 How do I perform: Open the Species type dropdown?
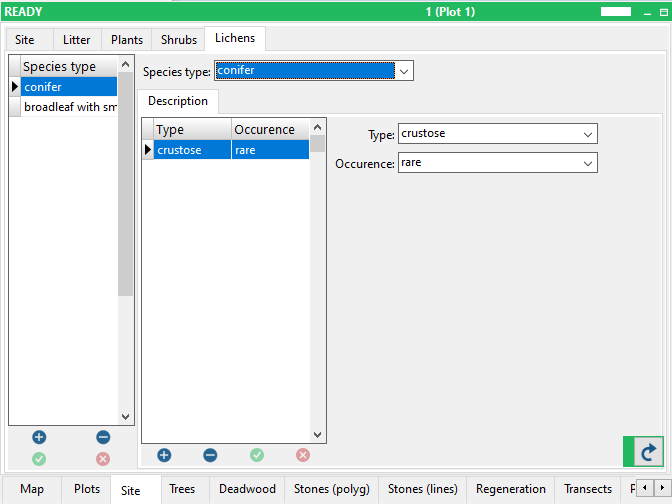tap(404, 72)
